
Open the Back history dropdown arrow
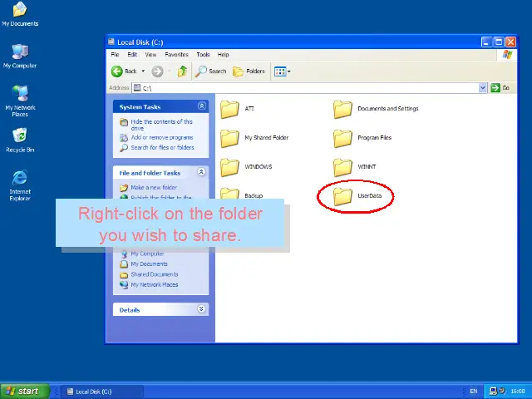point(143,71)
